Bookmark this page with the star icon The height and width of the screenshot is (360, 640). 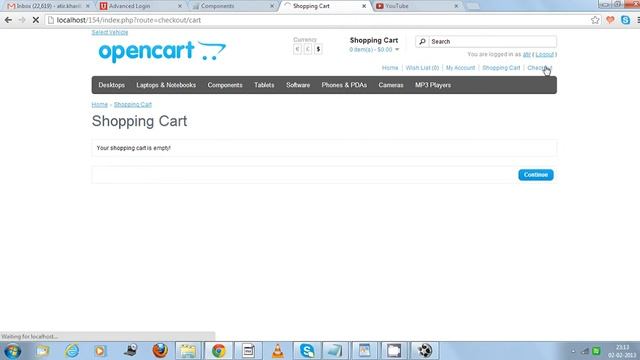click(595, 20)
